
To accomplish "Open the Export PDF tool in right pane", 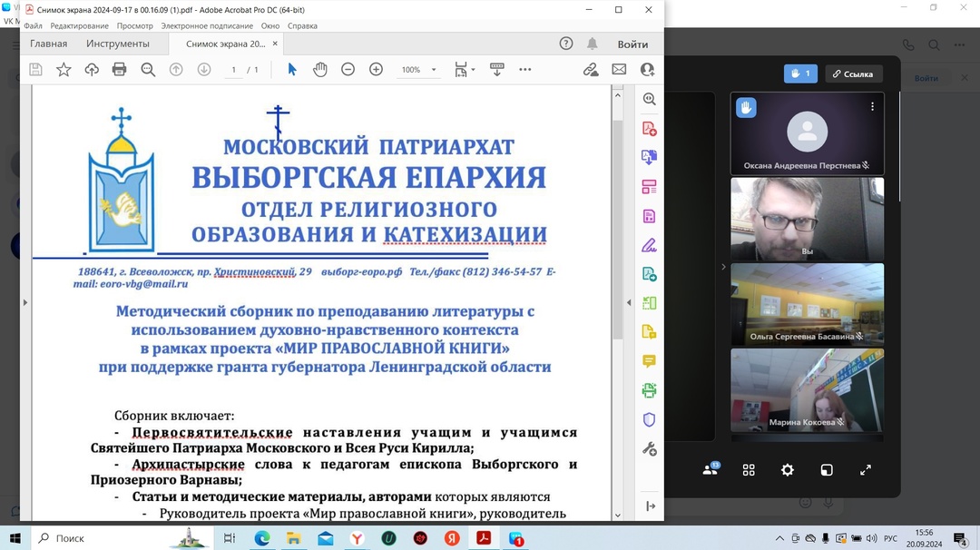I will 650,157.
